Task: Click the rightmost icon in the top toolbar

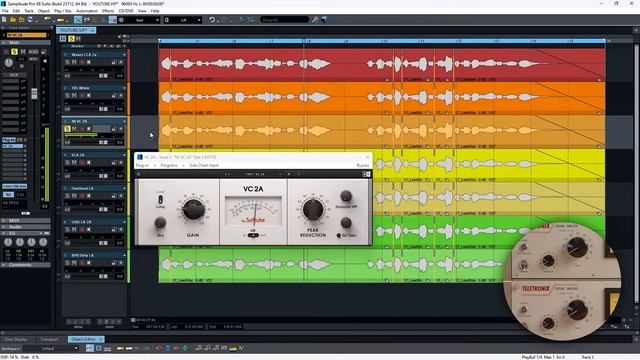Action: click(324, 20)
